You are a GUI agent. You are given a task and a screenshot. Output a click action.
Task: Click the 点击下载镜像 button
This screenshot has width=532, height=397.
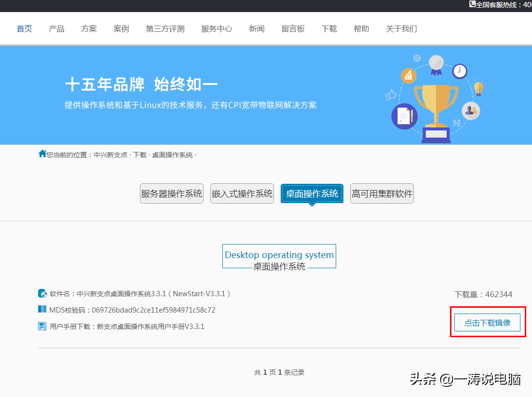[488, 323]
